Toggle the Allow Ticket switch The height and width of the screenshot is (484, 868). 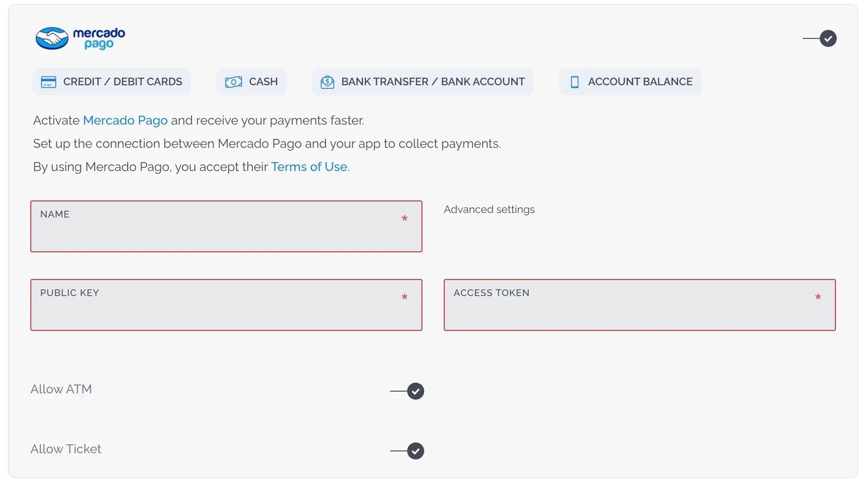click(x=407, y=451)
